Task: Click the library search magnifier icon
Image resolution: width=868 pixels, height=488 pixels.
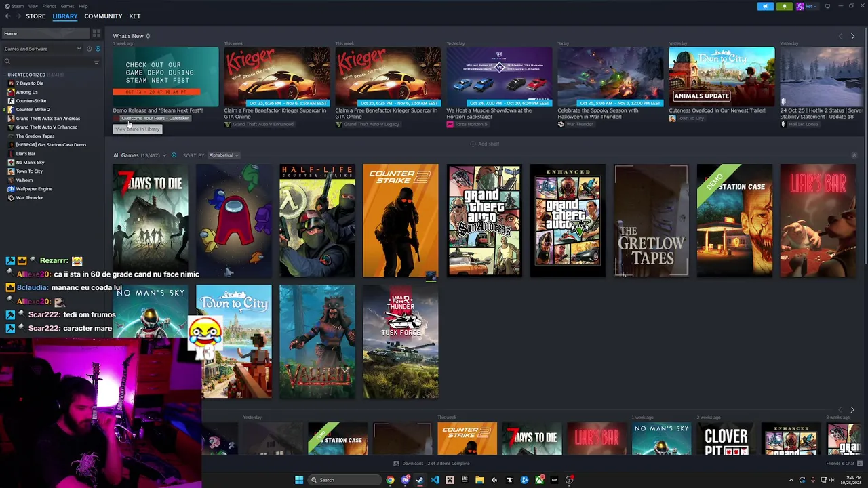Action: pyautogui.click(x=7, y=62)
